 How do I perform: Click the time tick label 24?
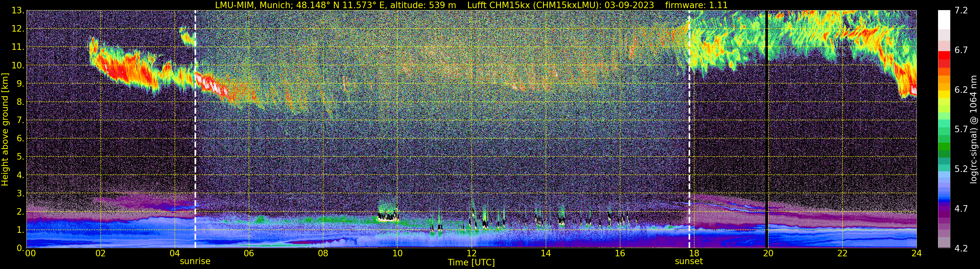[917, 254]
